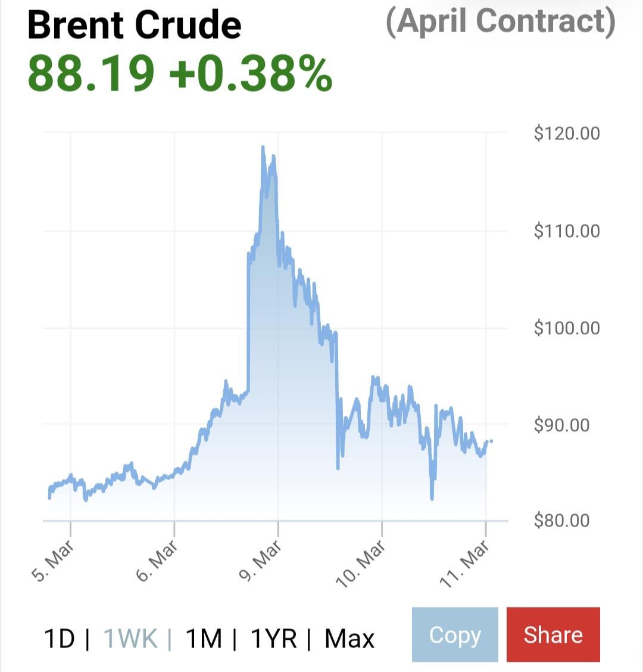
Task: Click the red Share button
Action: [x=553, y=634]
